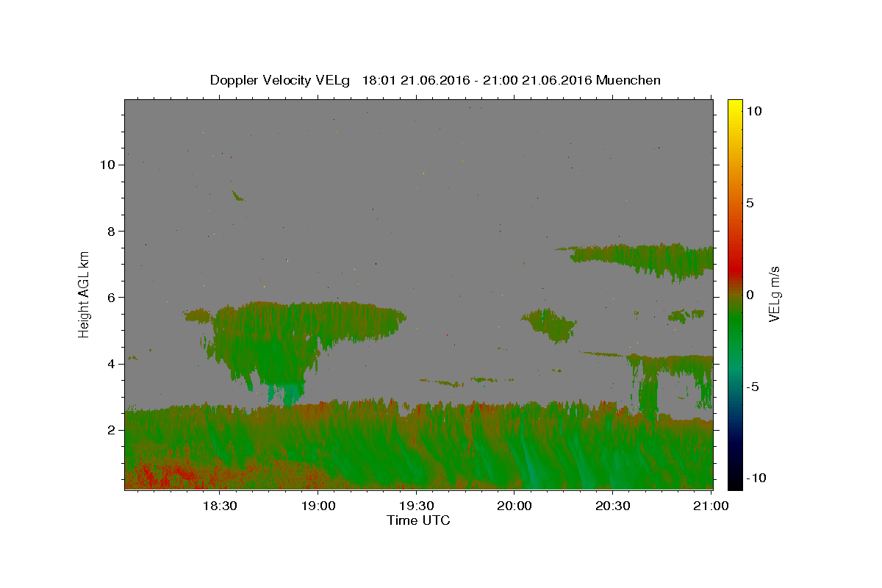The image size is (882, 588).
Task: Click the 19:30 time tick label
Action: [416, 506]
